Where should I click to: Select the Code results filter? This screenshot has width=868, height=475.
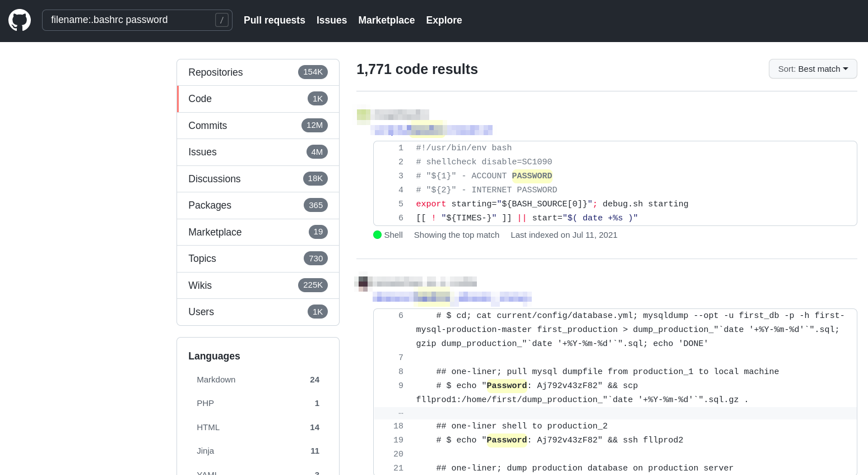[x=258, y=99]
